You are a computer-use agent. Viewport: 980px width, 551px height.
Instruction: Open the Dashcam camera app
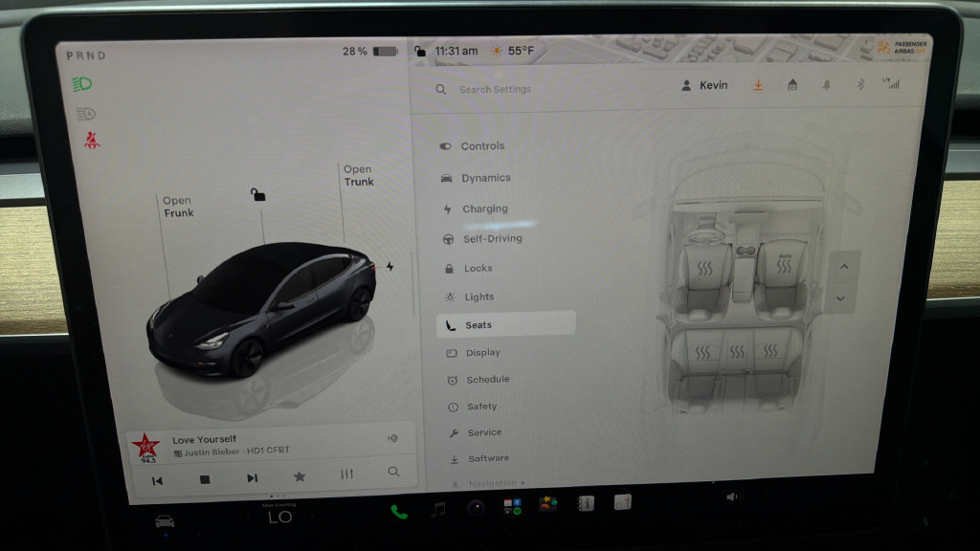click(476, 508)
